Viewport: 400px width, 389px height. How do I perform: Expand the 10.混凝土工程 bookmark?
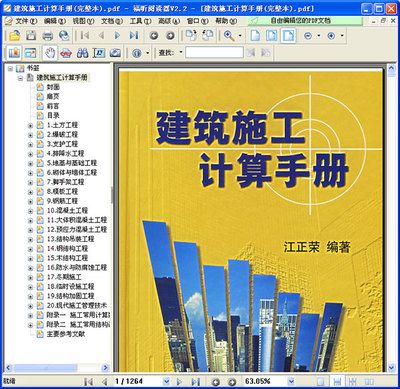[x=30, y=211]
